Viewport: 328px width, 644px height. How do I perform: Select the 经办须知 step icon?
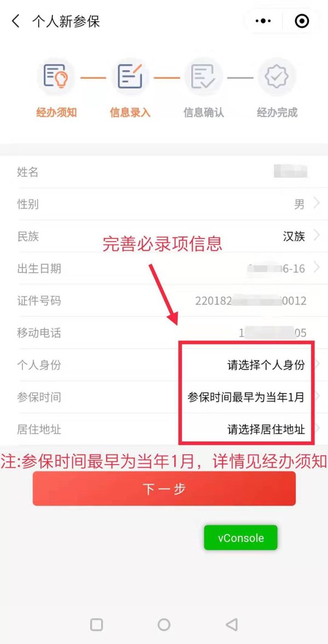coord(56,77)
